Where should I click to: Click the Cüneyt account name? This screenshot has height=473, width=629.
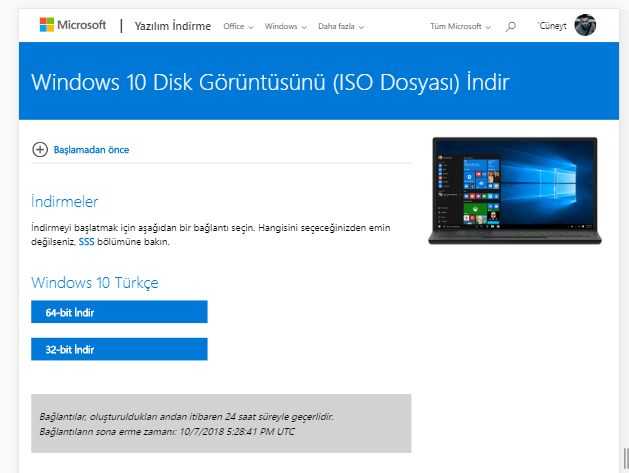point(551,26)
